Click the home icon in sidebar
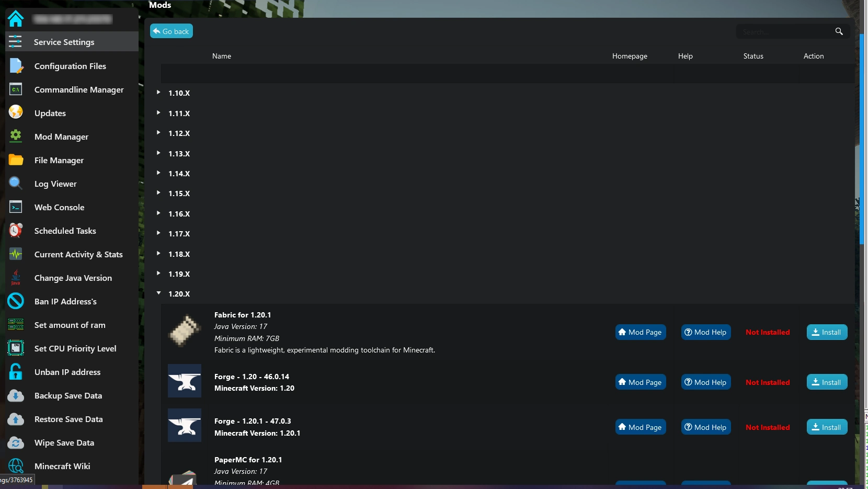 16,19
